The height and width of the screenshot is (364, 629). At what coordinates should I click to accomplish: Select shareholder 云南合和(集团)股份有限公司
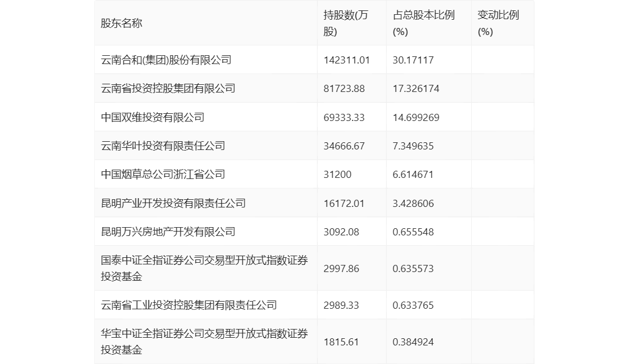[x=166, y=60]
